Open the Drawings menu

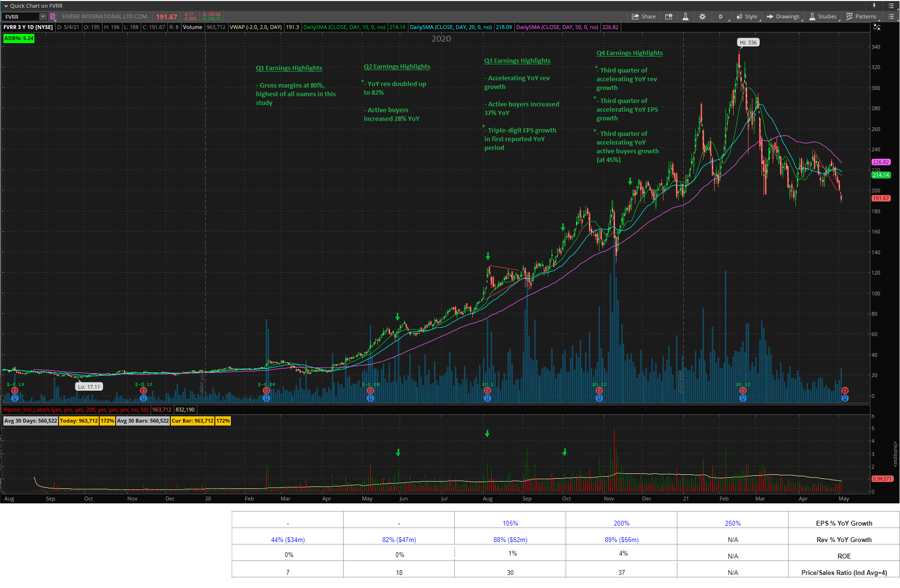point(783,16)
